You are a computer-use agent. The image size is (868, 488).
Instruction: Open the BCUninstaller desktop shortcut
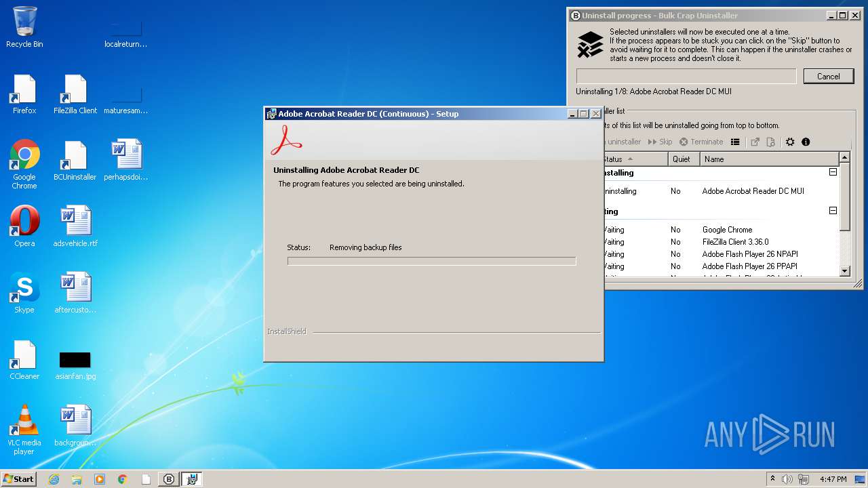(75, 161)
